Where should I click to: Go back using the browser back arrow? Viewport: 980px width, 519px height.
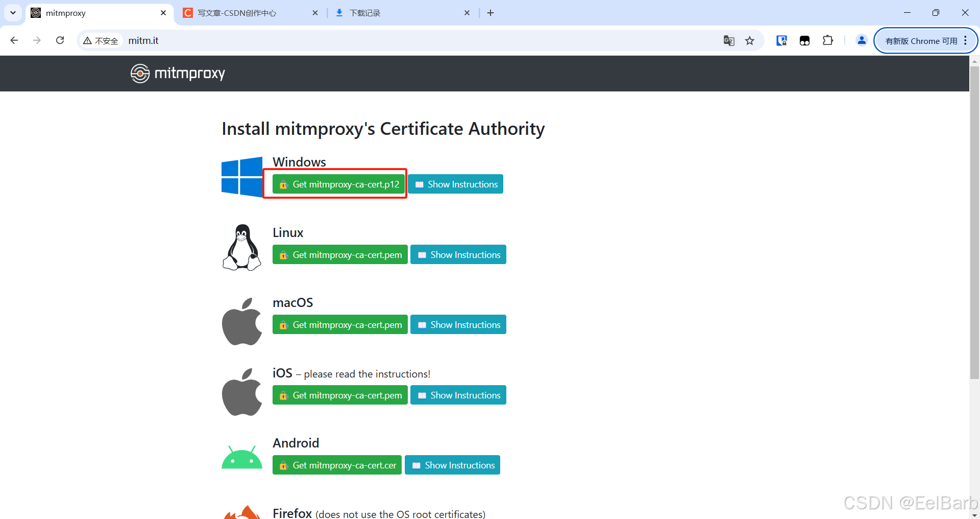point(14,40)
